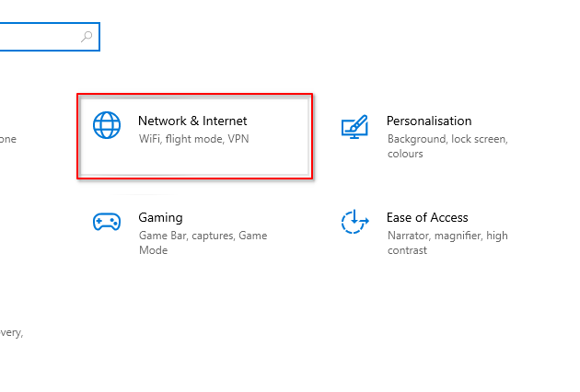Click the Ease of Access dashed-circle icon
The width and height of the screenshot is (580, 392).
(354, 223)
